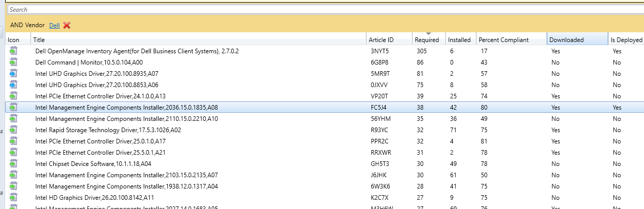Click article ID 5MR9T
This screenshot has width=644, height=209.
pyautogui.click(x=380, y=74)
